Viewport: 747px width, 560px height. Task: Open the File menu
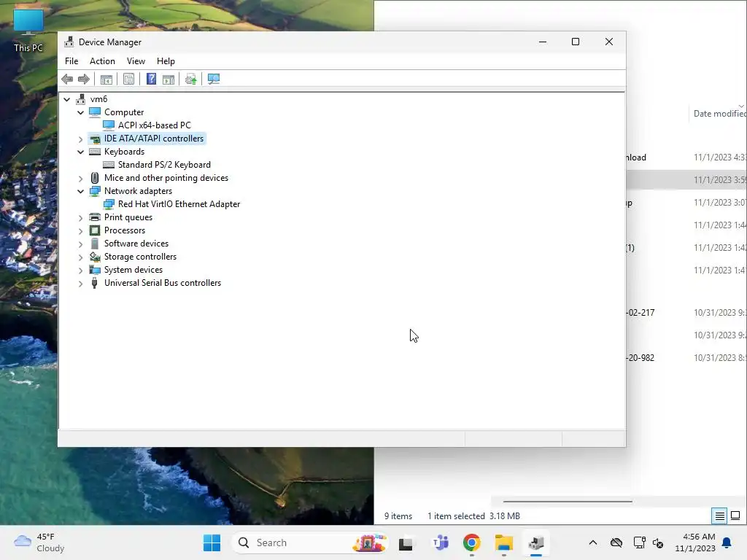pyautogui.click(x=71, y=61)
